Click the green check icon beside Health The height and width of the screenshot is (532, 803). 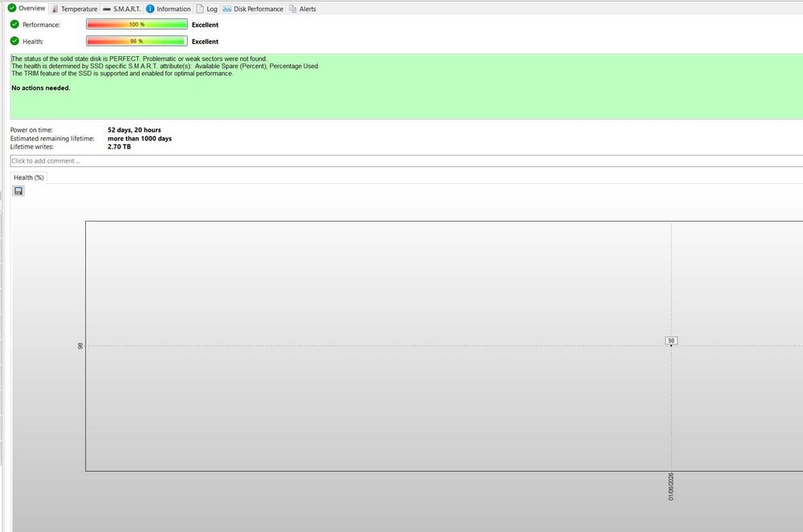coord(14,41)
